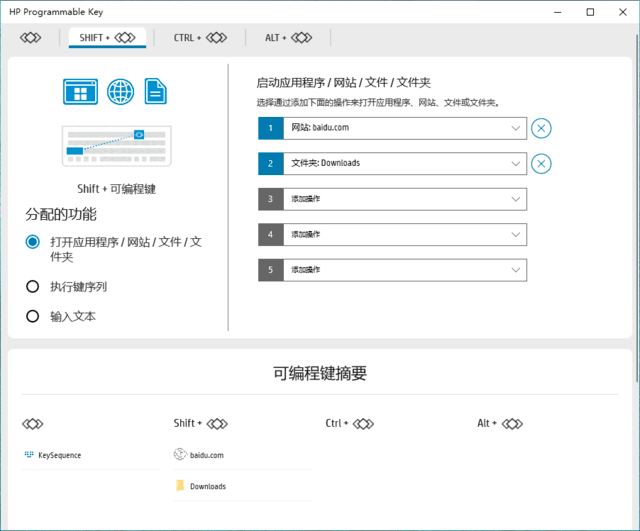Select the 执行键序列 radio option
The height and width of the screenshot is (531, 640).
point(33,287)
